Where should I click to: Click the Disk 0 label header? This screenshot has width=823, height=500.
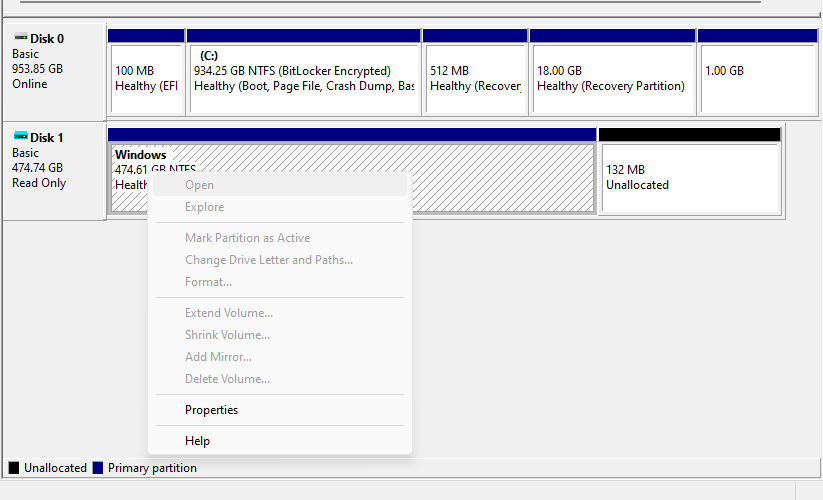coord(47,39)
